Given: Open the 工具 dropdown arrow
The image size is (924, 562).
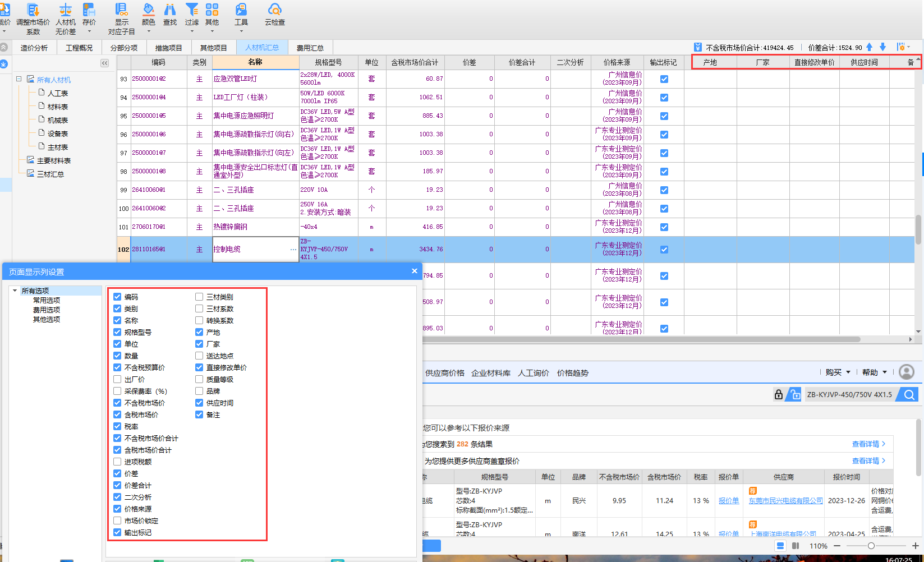Looking at the screenshot, I should [x=241, y=31].
